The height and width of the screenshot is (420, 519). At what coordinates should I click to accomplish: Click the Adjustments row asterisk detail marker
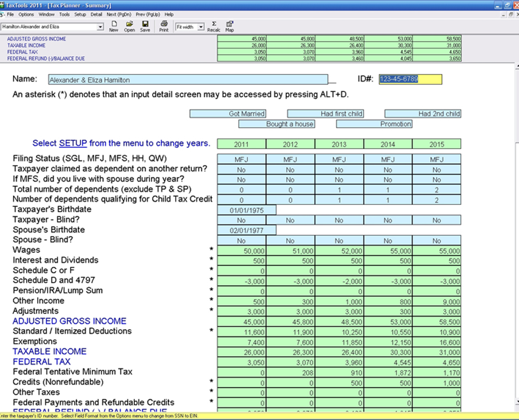[211, 310]
